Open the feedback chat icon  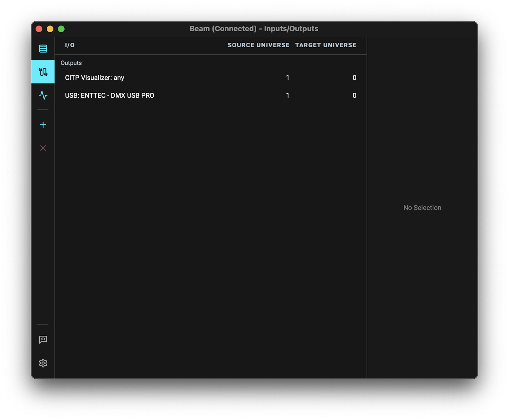[x=43, y=339]
